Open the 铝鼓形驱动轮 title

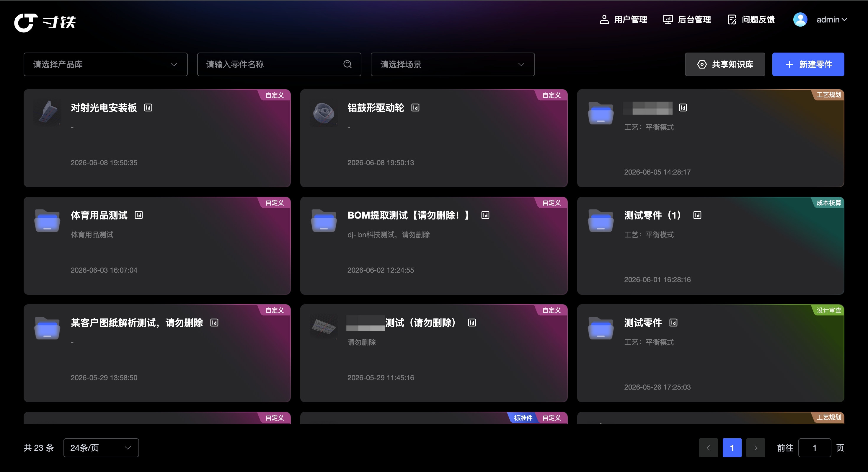[x=376, y=108]
